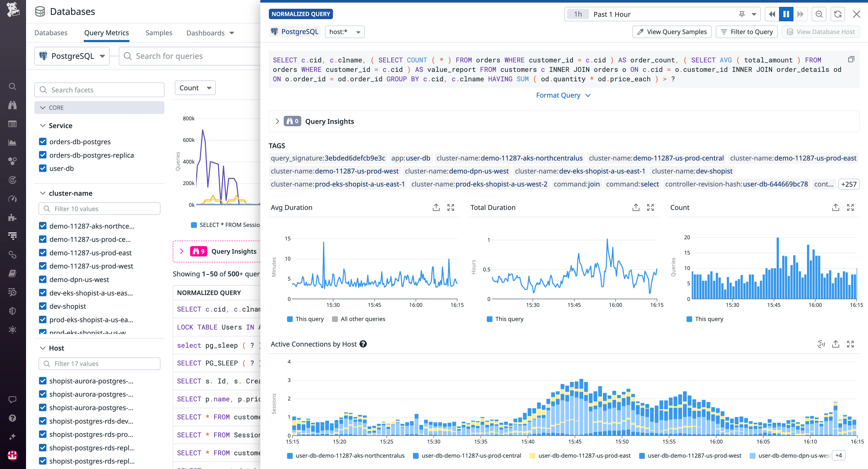Expand Avg Duration graph to fullscreen

click(x=451, y=207)
